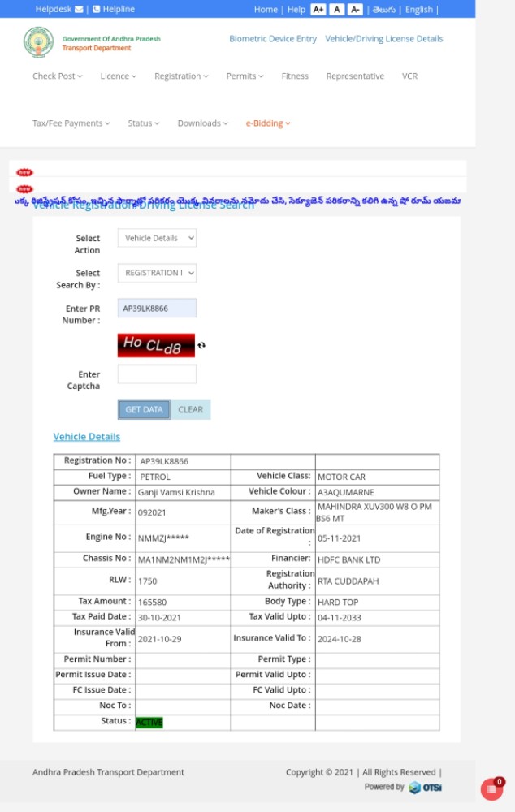This screenshot has height=812, width=515.
Task: Expand the Permits menu
Action: pyautogui.click(x=245, y=76)
